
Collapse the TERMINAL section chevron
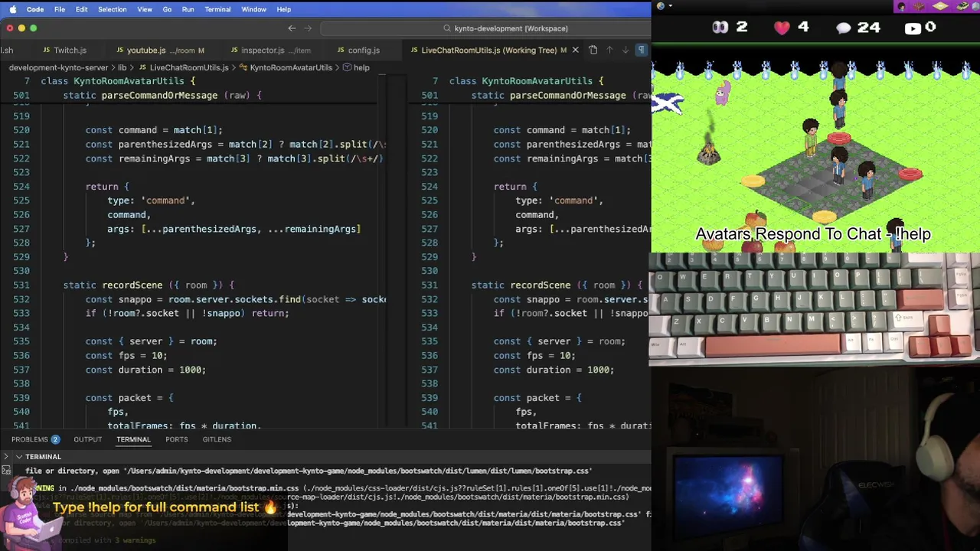(x=19, y=457)
